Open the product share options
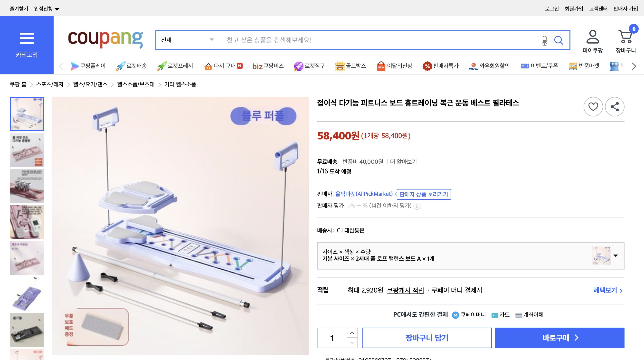Image resolution: width=644 pixels, height=360 pixels. click(615, 106)
